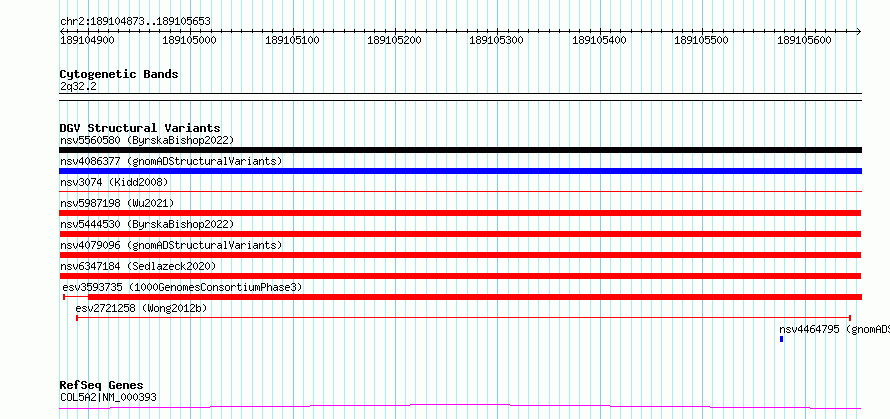Open the nsv3074 (Kidd2008) label
This screenshot has width=890, height=419.
[114, 182]
